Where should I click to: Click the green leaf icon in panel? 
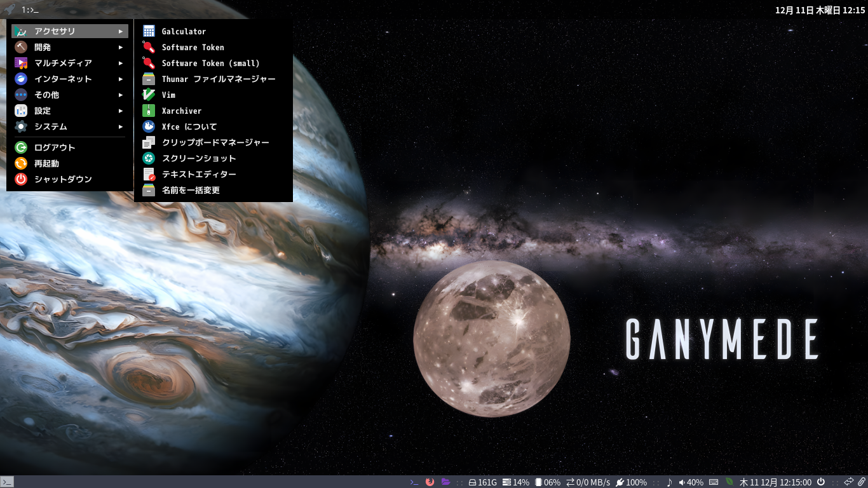(729, 482)
